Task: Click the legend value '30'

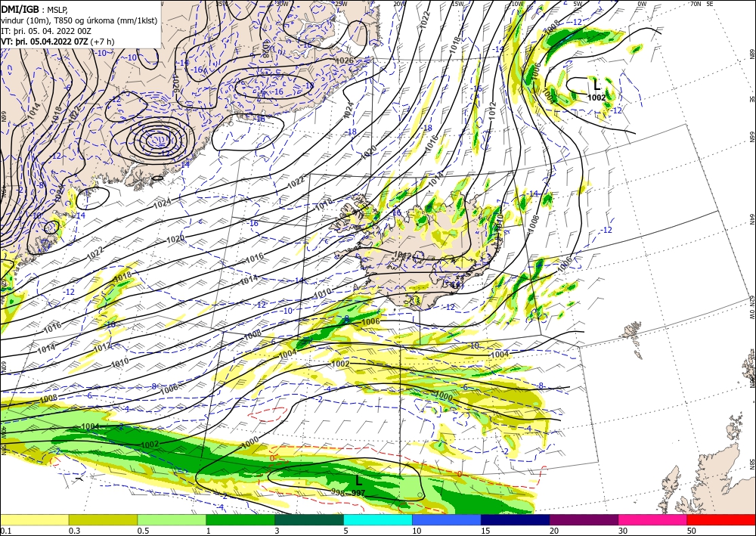Action: pyautogui.click(x=623, y=531)
